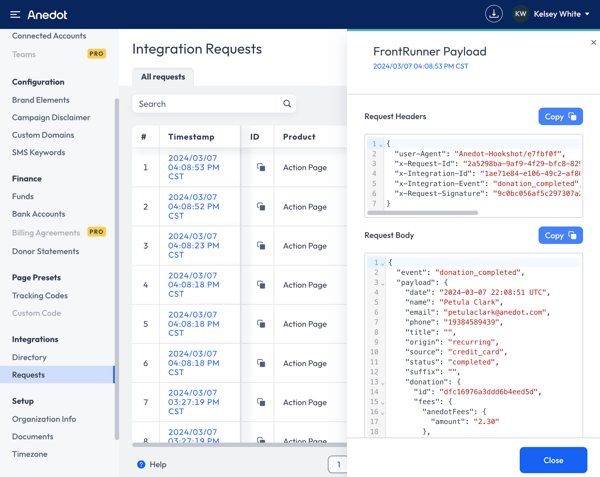The image size is (600, 477).
Task: Click the KW user avatar
Action: pyautogui.click(x=520, y=14)
